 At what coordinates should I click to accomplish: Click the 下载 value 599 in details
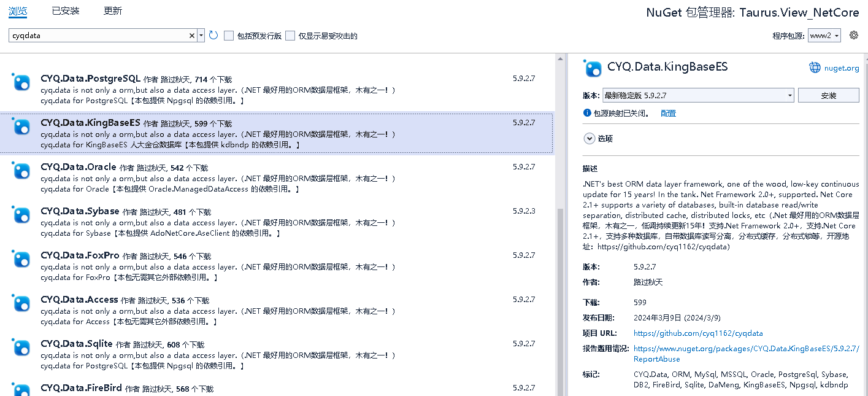pyautogui.click(x=640, y=302)
